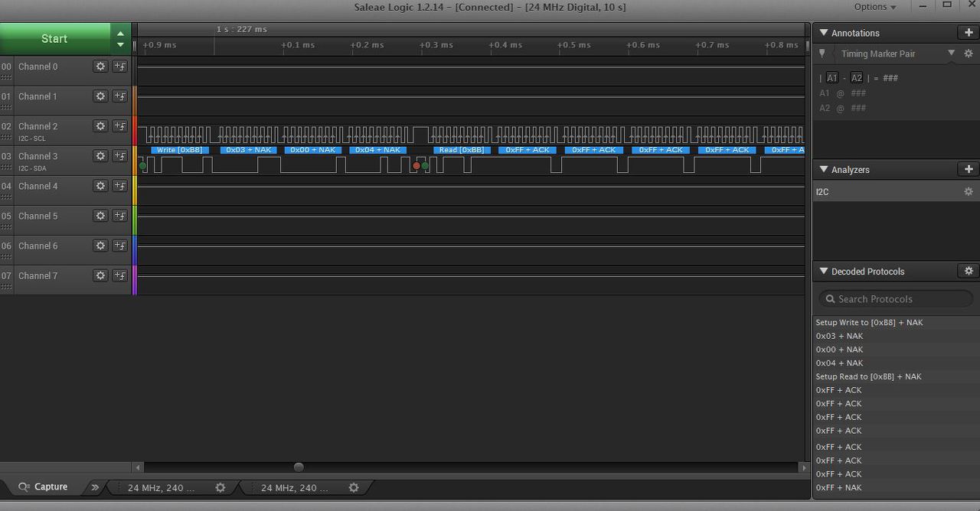This screenshot has height=511, width=980.
Task: Open second capture tab gear icon
Action: (354, 487)
